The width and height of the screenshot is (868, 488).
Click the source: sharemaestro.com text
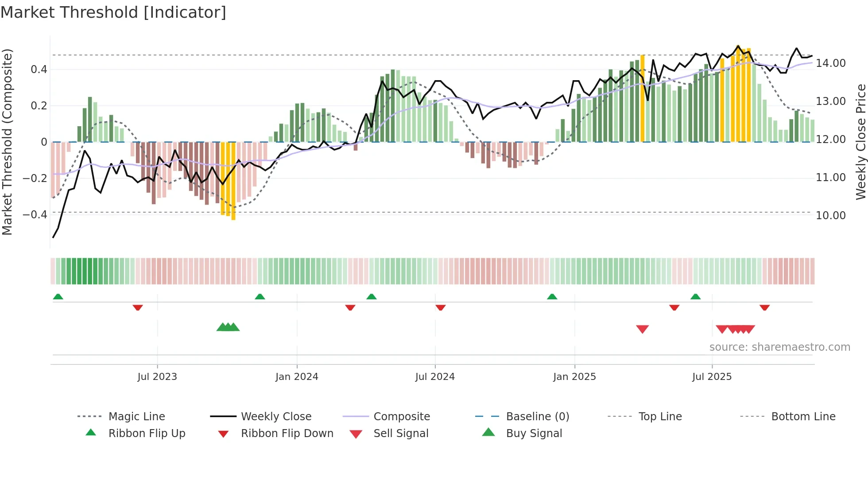pos(779,347)
